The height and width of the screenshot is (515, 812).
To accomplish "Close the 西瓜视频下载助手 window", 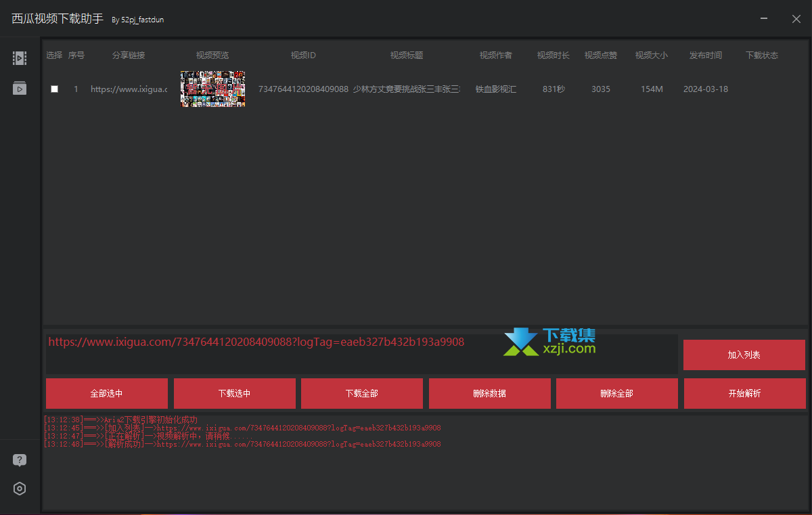I will (796, 19).
